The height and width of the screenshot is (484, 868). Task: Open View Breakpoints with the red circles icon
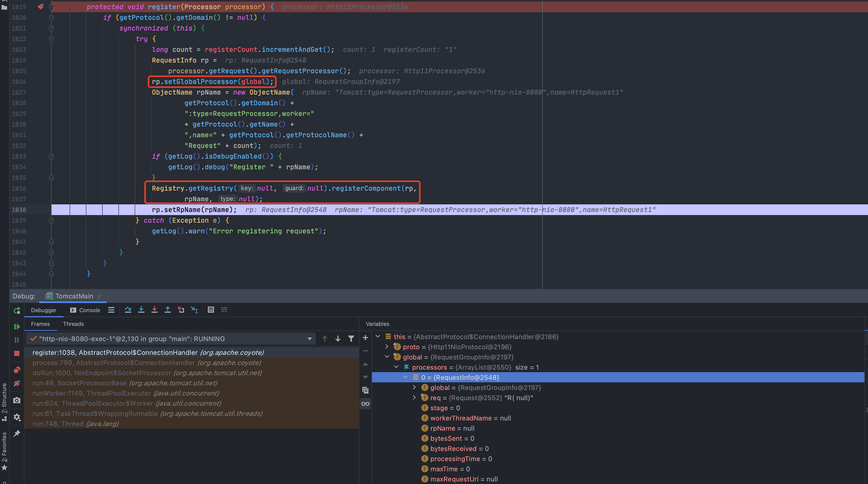(17, 370)
